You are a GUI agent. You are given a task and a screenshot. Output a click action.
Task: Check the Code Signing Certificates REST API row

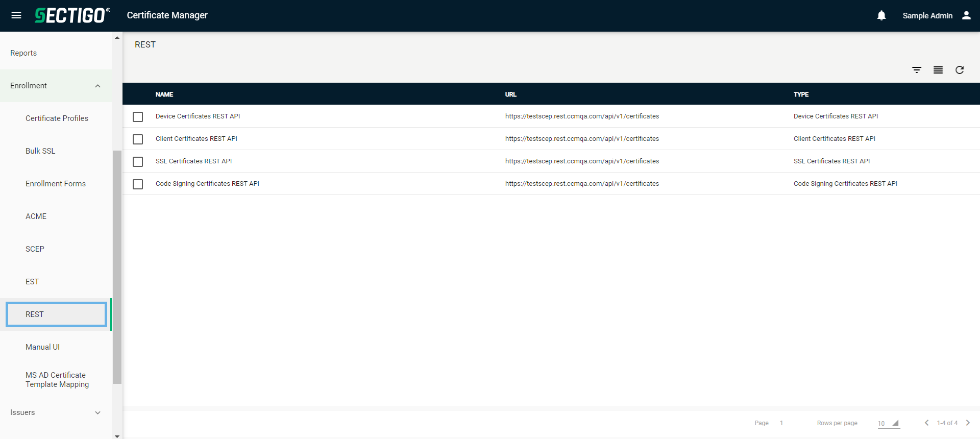click(138, 184)
